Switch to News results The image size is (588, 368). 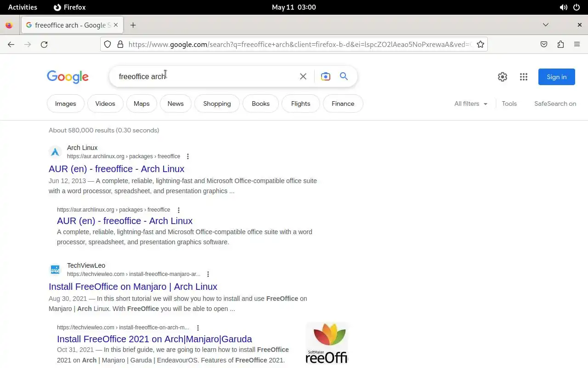click(x=175, y=103)
